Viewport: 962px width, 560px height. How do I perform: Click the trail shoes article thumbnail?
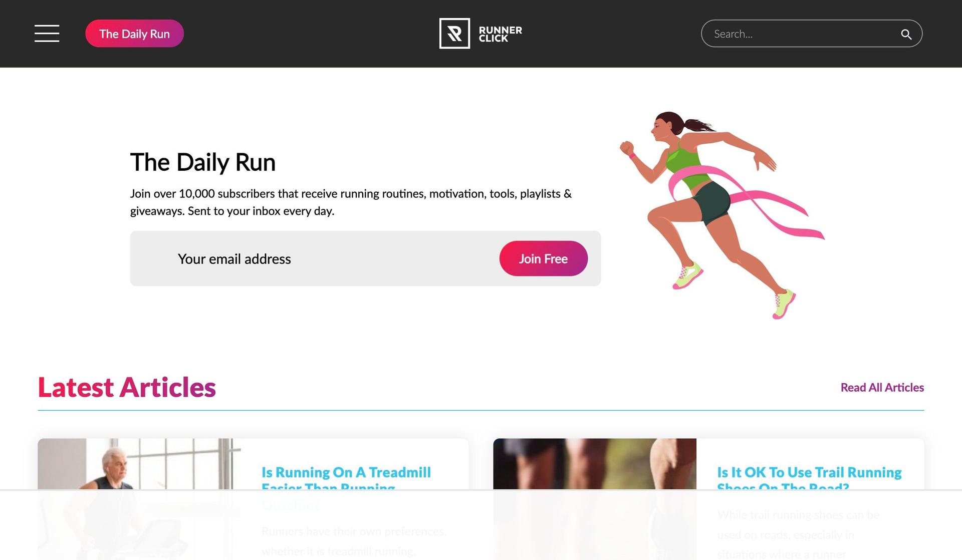click(x=595, y=499)
